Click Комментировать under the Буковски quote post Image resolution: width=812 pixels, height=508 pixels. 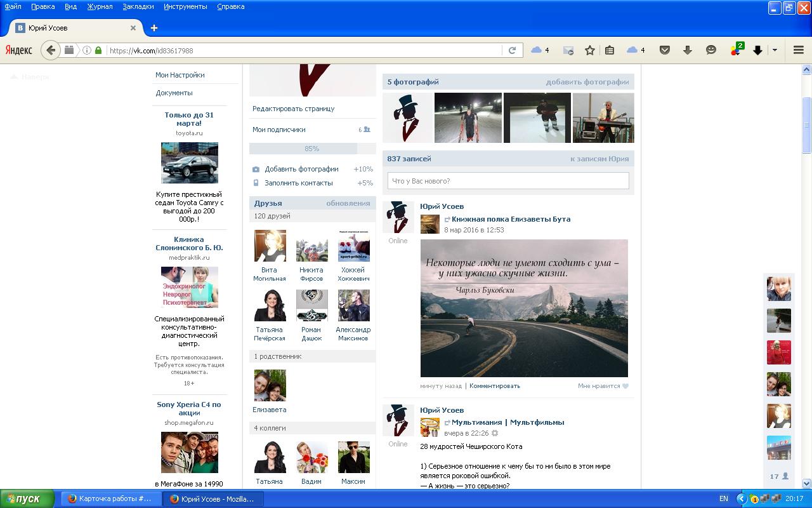tap(495, 386)
